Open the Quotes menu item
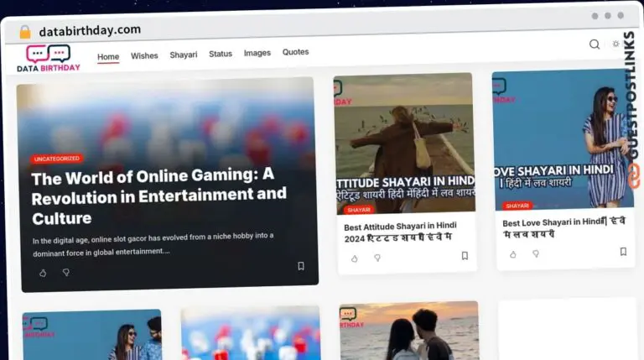The height and width of the screenshot is (360, 644). (295, 52)
